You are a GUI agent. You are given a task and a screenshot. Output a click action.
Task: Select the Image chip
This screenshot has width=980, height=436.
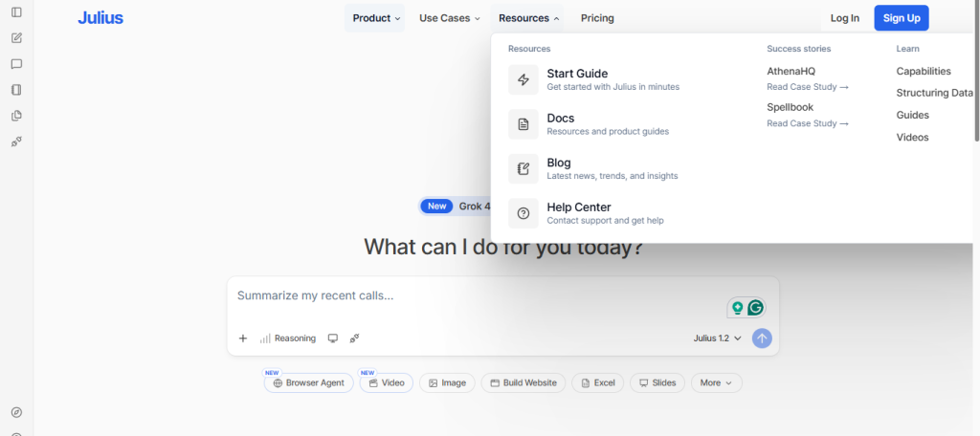(447, 382)
